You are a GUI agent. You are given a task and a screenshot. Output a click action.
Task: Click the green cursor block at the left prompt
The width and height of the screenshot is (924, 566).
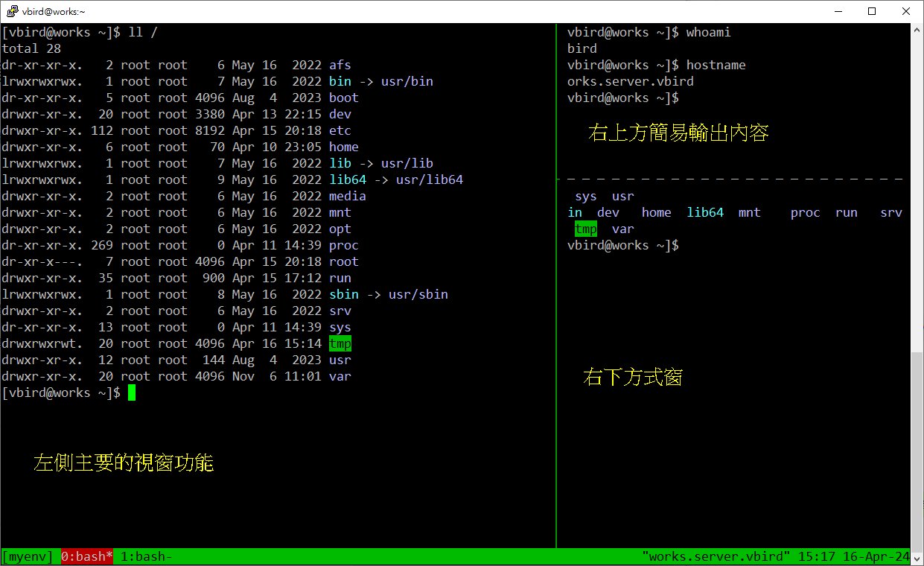pyautogui.click(x=132, y=392)
